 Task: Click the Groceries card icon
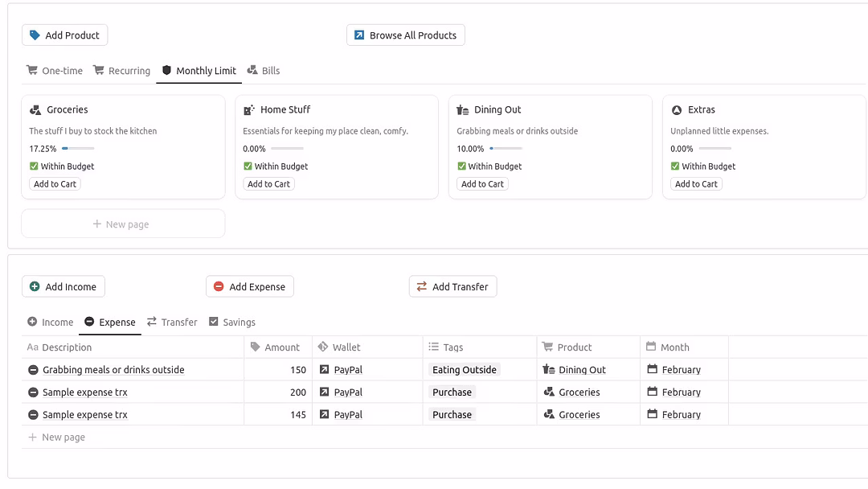pyautogui.click(x=35, y=110)
